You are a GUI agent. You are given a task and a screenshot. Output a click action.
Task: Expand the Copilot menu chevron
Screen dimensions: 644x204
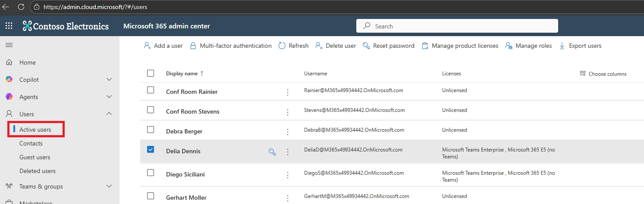(x=109, y=80)
